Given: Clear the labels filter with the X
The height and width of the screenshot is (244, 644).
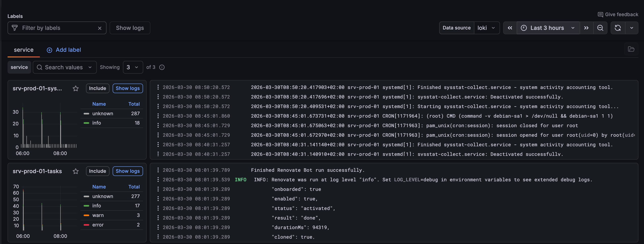Looking at the screenshot, I should 100,28.
